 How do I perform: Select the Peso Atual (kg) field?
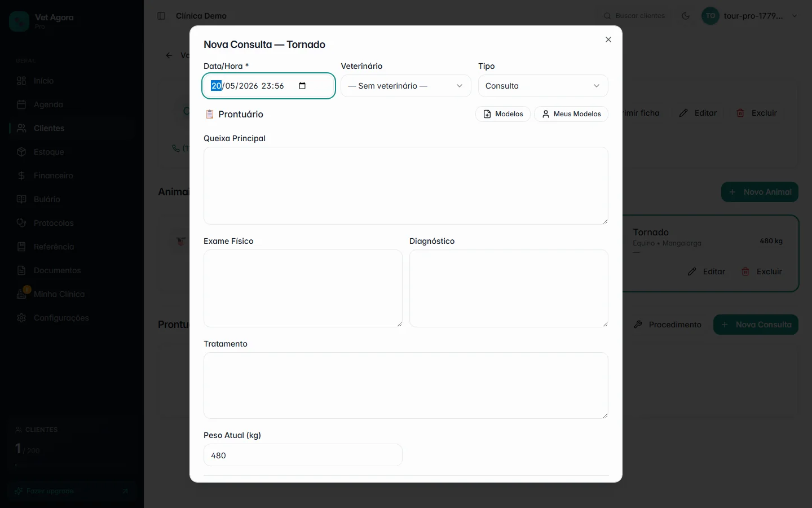click(303, 456)
